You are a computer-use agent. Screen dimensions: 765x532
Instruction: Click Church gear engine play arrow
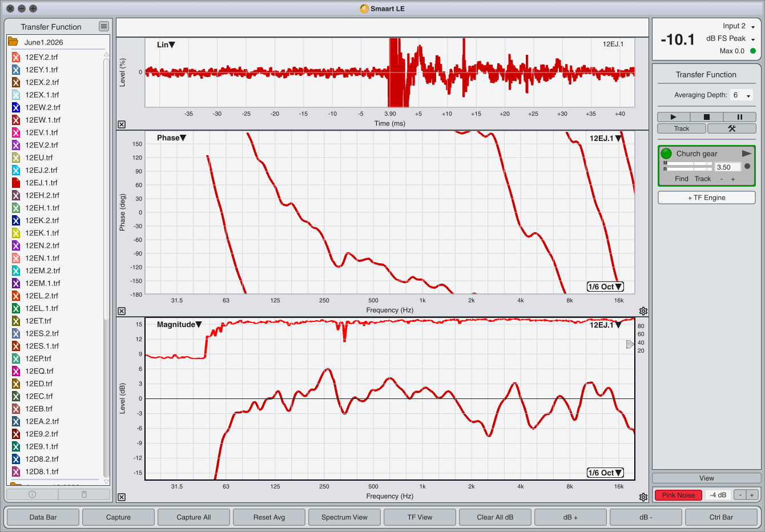[x=746, y=154]
